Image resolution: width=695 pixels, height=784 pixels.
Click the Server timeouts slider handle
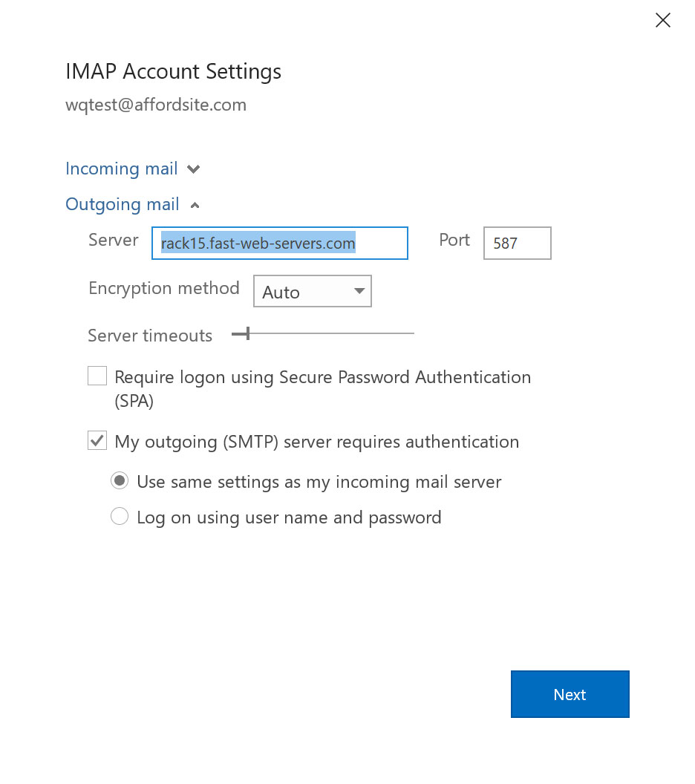247,333
